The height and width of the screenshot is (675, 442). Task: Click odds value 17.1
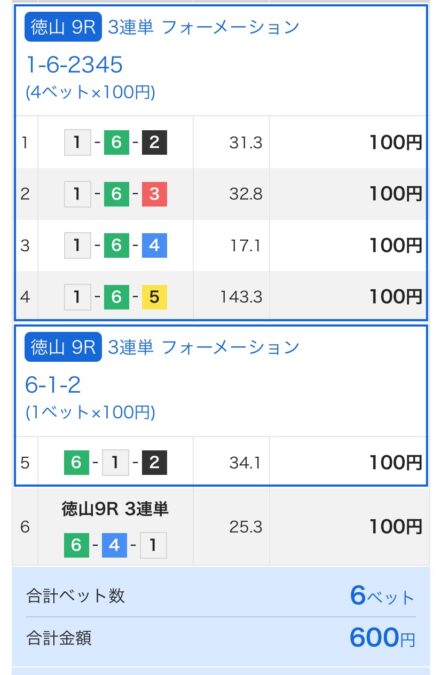[x=245, y=245]
